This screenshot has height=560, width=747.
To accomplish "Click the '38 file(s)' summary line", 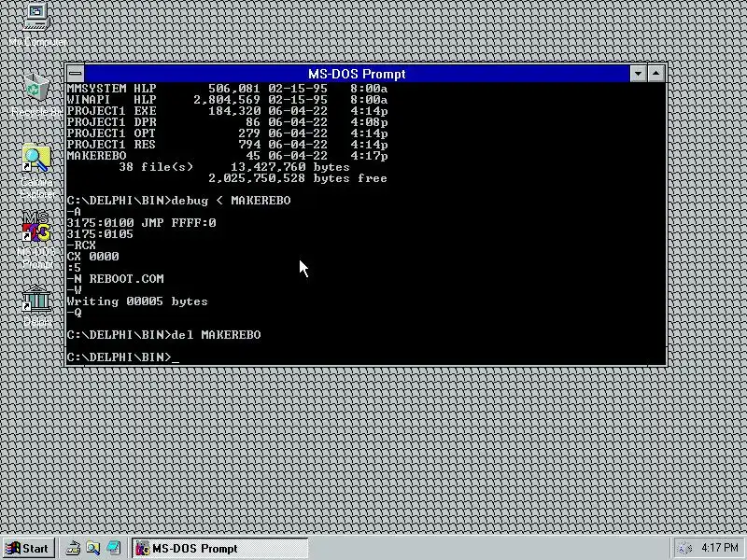I will point(234,167).
